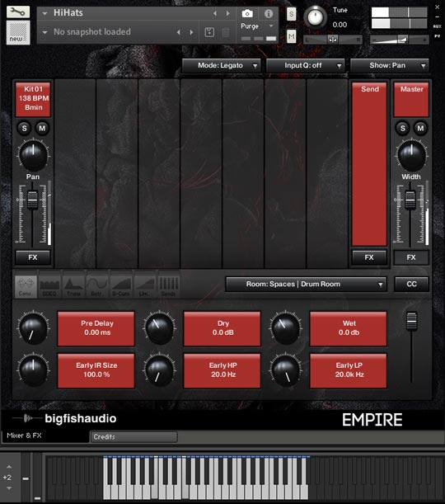Click the Wet 0.0 db label
The image size is (445, 504).
click(349, 328)
